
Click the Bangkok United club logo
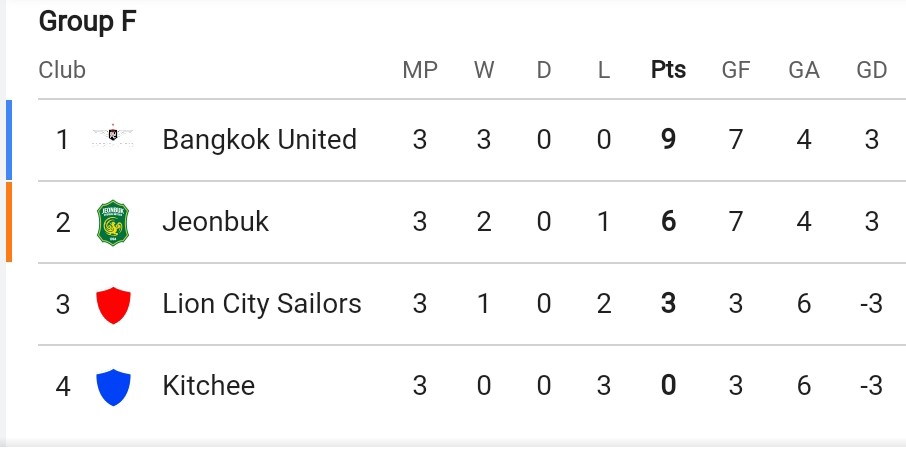pos(113,136)
